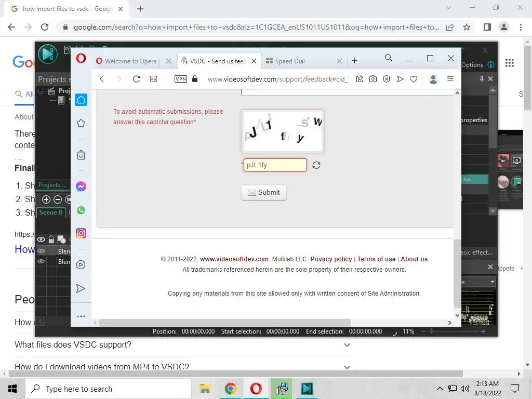Open Opera Speed Dial grid icon

click(x=153, y=79)
